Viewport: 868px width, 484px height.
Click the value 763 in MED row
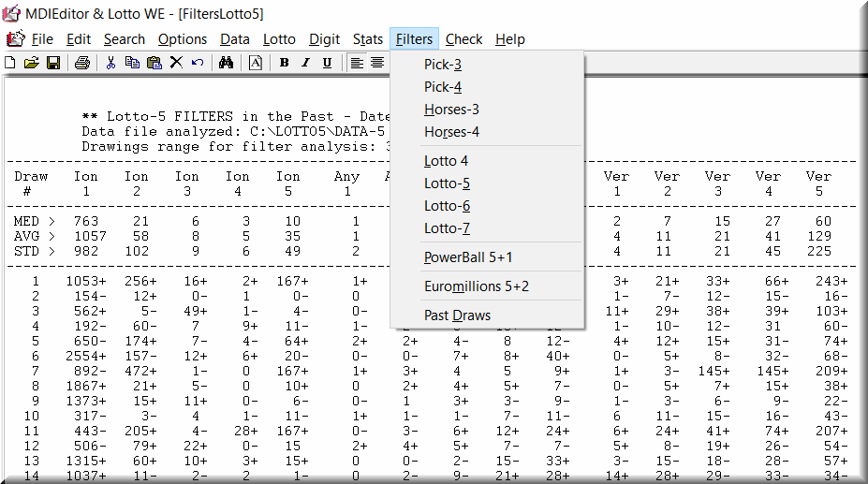click(86, 222)
